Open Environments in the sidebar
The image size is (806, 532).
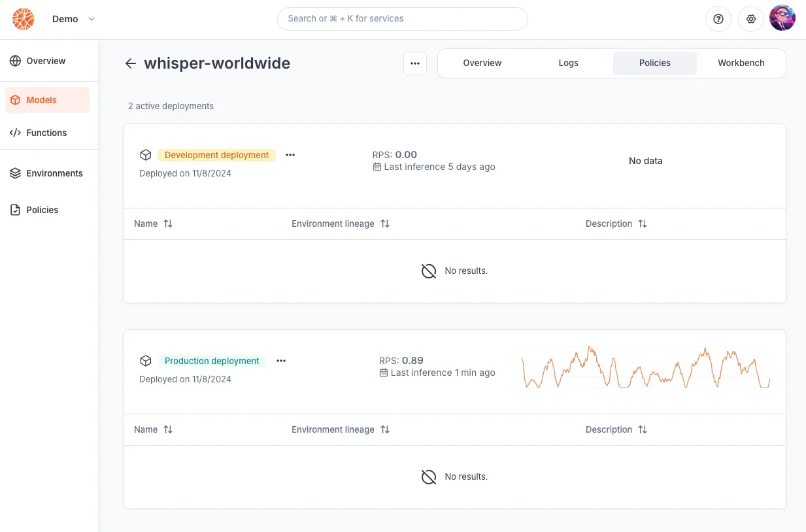tap(47, 173)
